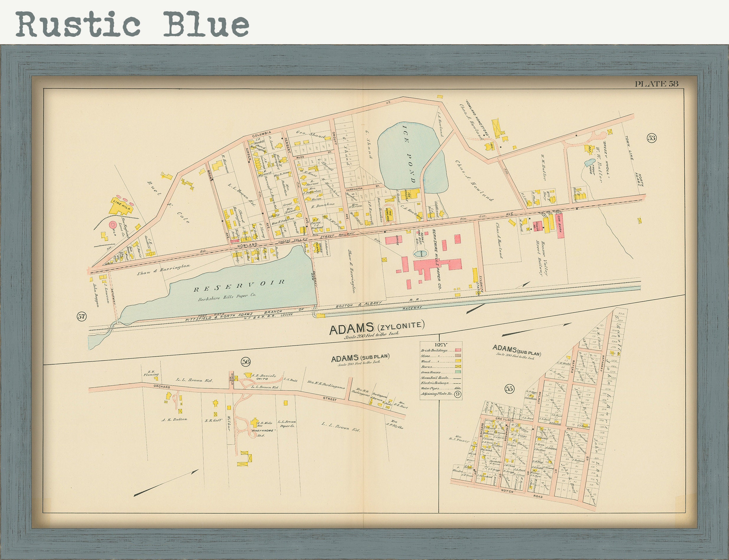The height and width of the screenshot is (560, 729).
Task: Click the "WINDYKNOWE" estate label
Action: point(264,430)
